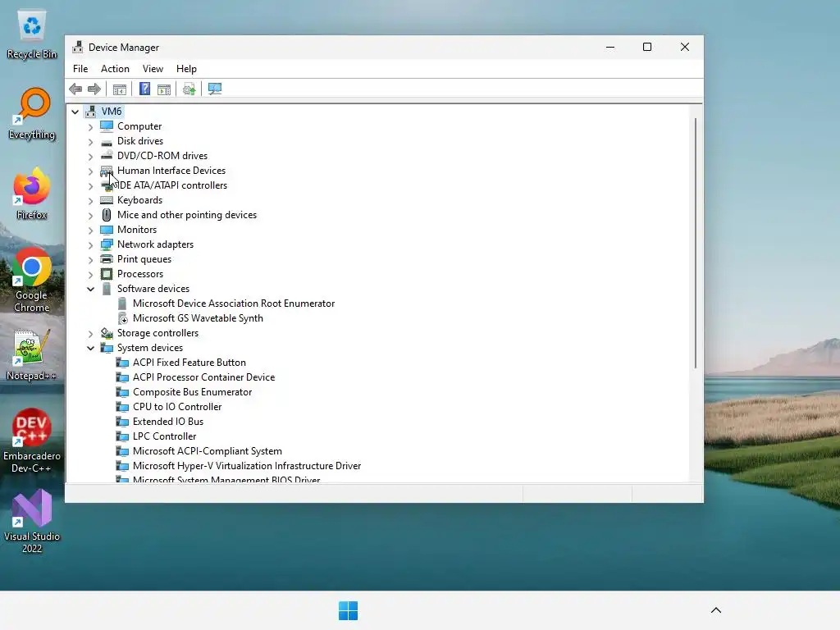Click the Storage controllers category icon

coord(107,333)
